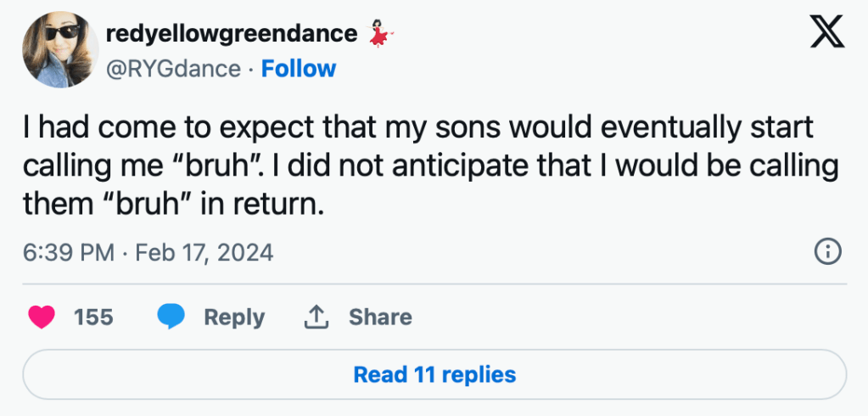Click the X logo icon
Screen dimensions: 868x416
tap(827, 31)
